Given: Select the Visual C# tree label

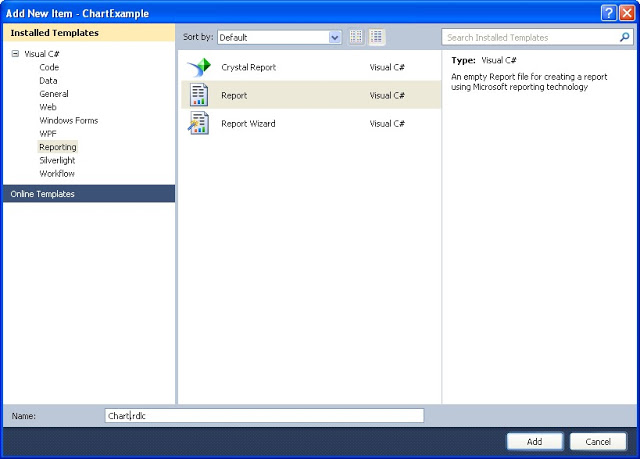Looking at the screenshot, I should click(42, 54).
